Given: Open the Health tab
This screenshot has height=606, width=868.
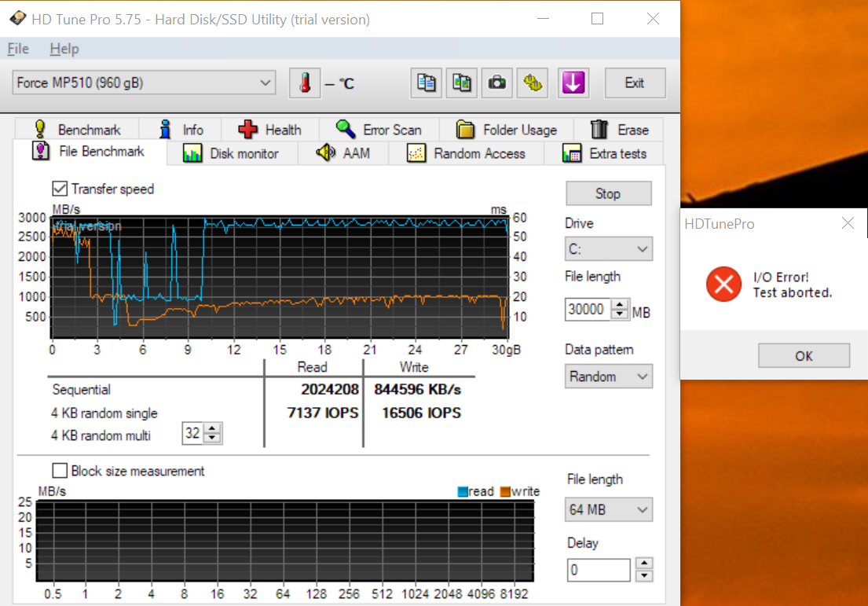Looking at the screenshot, I should pyautogui.click(x=269, y=130).
